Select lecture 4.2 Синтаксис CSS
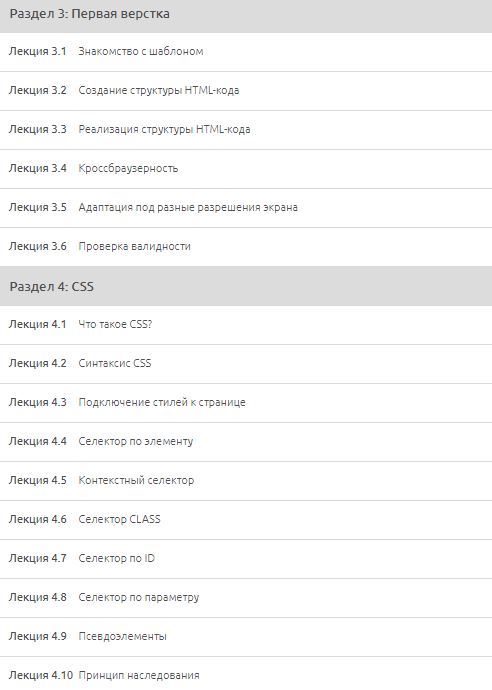This screenshot has height=690, width=492. pos(246,364)
